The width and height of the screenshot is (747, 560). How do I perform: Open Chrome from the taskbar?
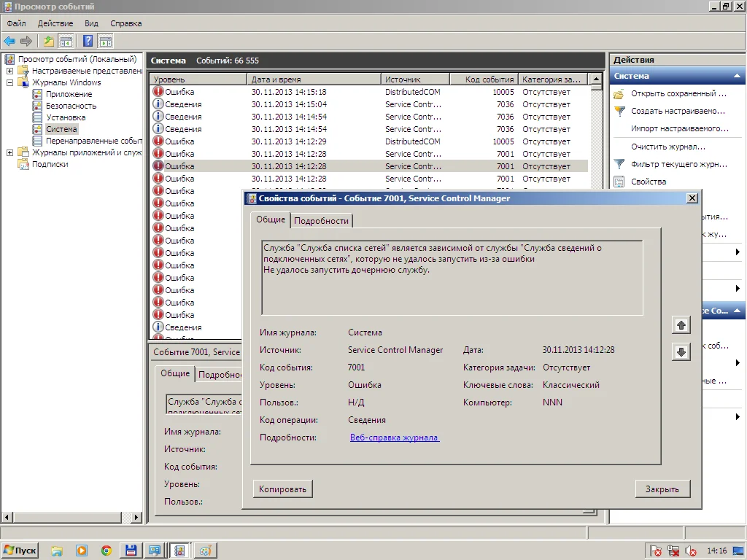[x=107, y=551]
